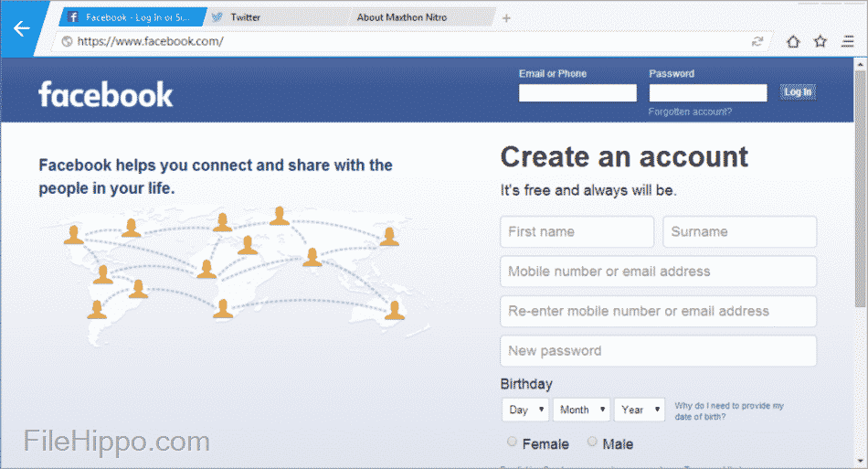Select the Female radio button
This screenshot has height=469, width=868.
coord(512,442)
